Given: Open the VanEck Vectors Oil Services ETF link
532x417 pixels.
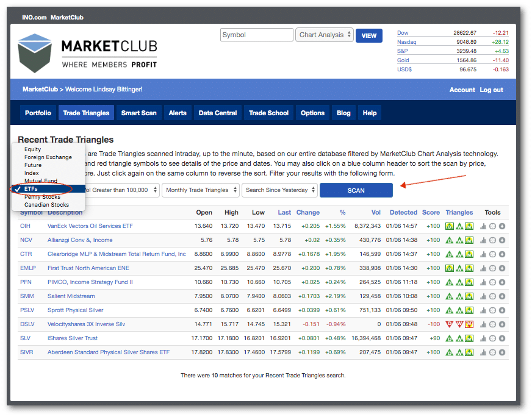Looking at the screenshot, I should click(90, 226).
